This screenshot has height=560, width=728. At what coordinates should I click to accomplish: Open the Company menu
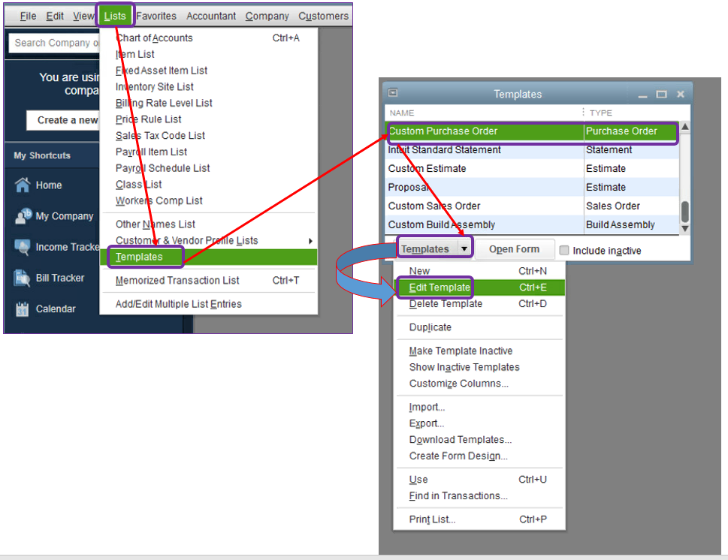[267, 16]
